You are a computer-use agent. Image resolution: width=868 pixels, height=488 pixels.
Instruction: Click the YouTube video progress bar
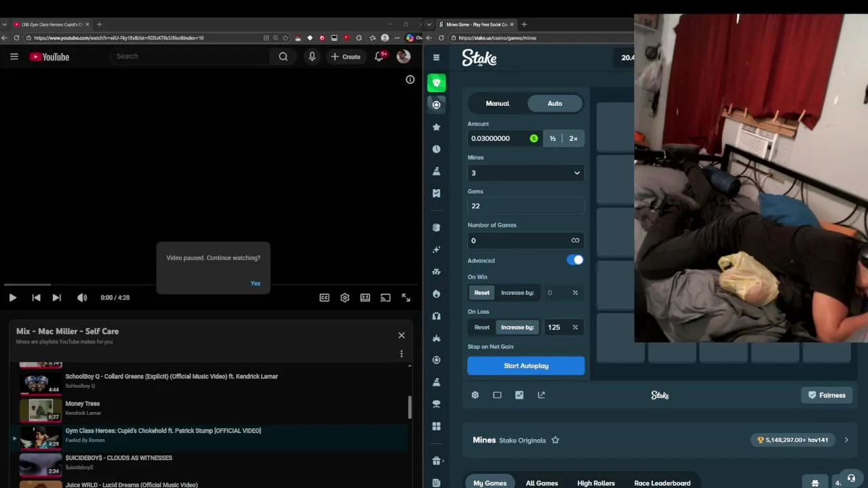click(211, 285)
